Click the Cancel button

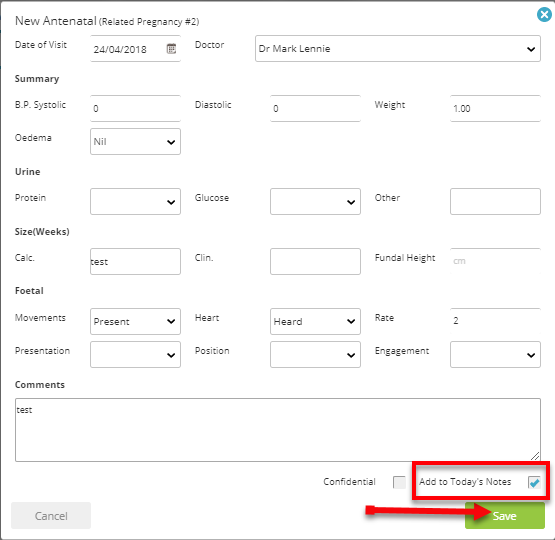51,516
